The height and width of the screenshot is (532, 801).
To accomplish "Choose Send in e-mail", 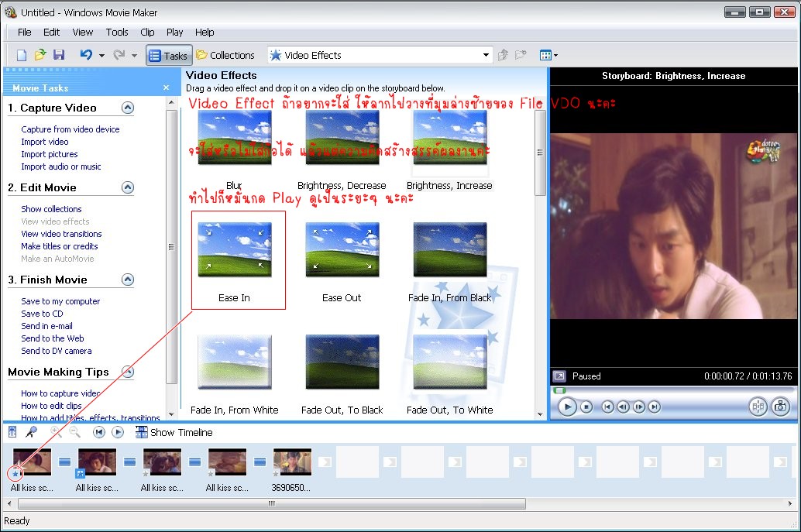I will [x=46, y=326].
